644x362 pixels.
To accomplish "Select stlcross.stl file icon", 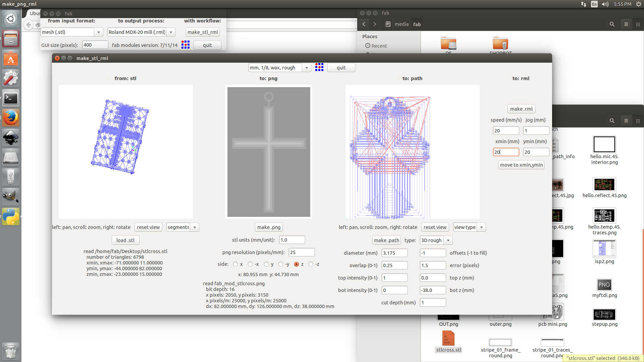I will click(x=448, y=338).
